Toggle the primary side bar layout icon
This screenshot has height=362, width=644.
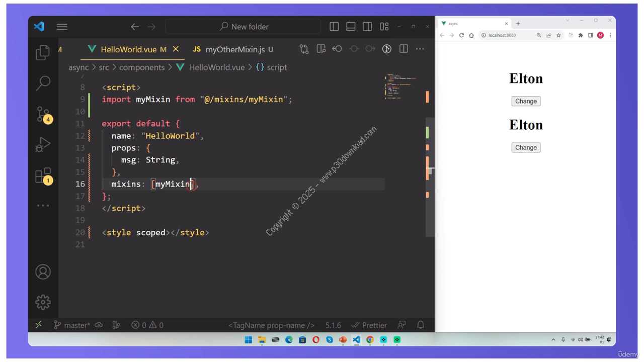pyautogui.click(x=334, y=27)
